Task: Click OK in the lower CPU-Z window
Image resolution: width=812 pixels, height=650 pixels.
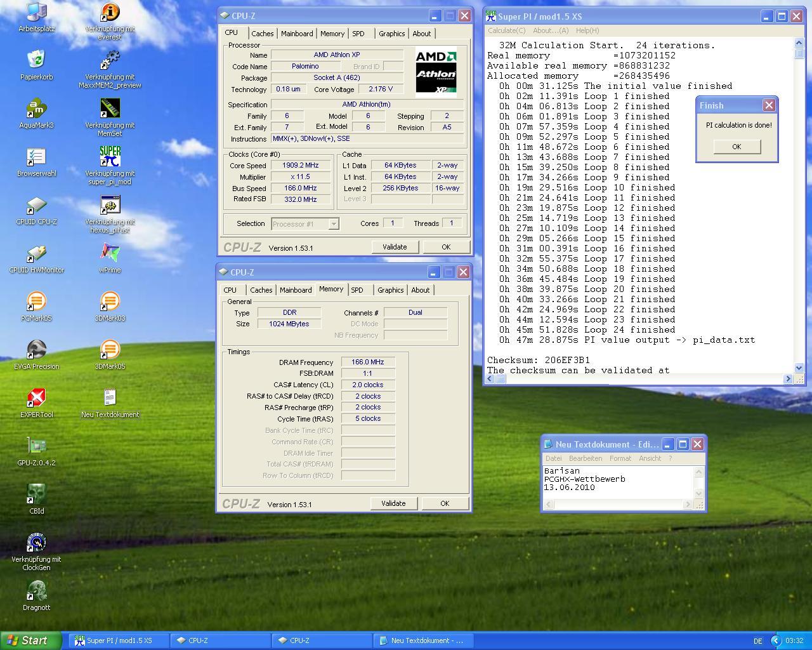Action: tap(445, 503)
